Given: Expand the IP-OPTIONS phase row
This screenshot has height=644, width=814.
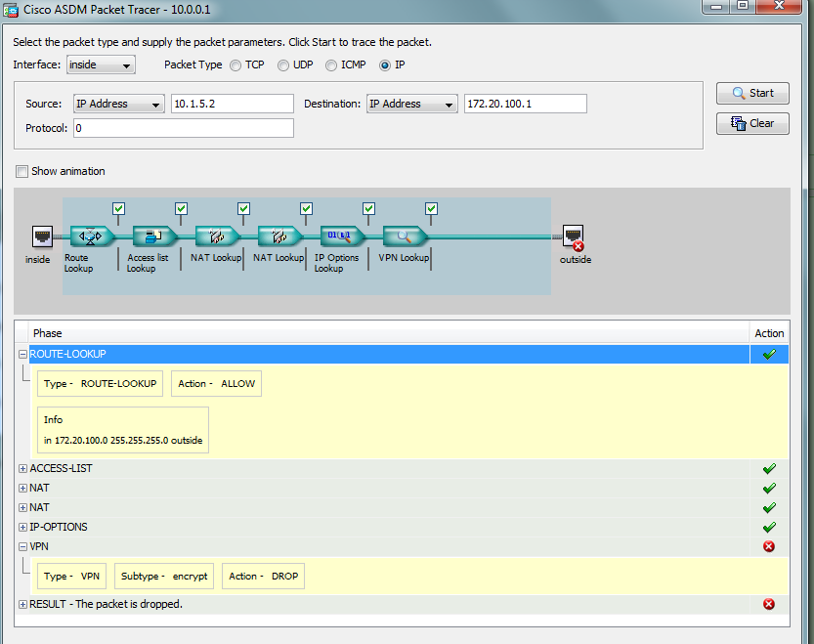Looking at the screenshot, I should pos(22,527).
